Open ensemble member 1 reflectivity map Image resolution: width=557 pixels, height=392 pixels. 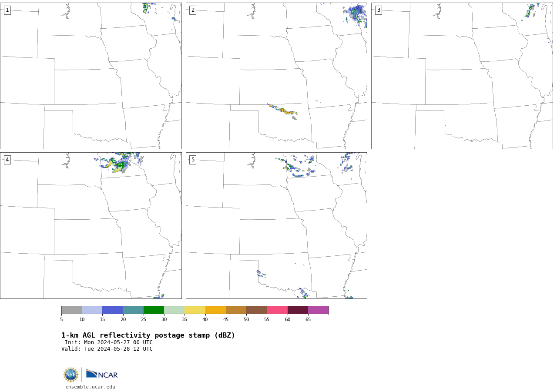[91, 76]
